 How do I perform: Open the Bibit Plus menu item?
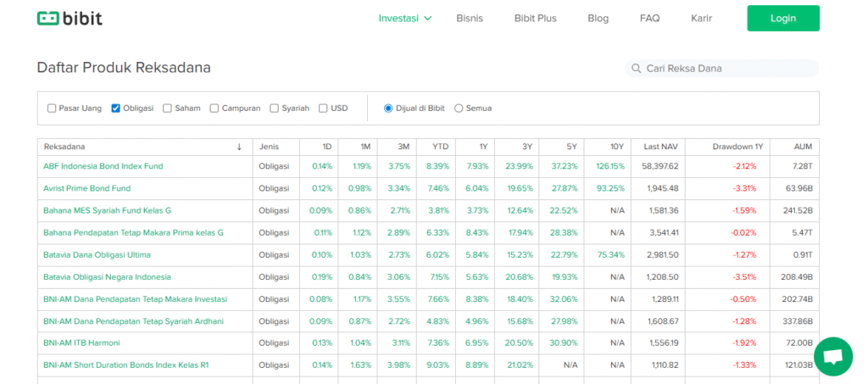click(x=535, y=18)
